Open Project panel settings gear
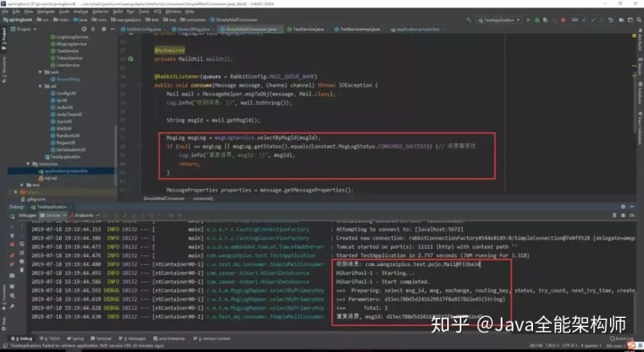Image resolution: width=644 pixels, height=352 pixels. pyautogui.click(x=104, y=30)
